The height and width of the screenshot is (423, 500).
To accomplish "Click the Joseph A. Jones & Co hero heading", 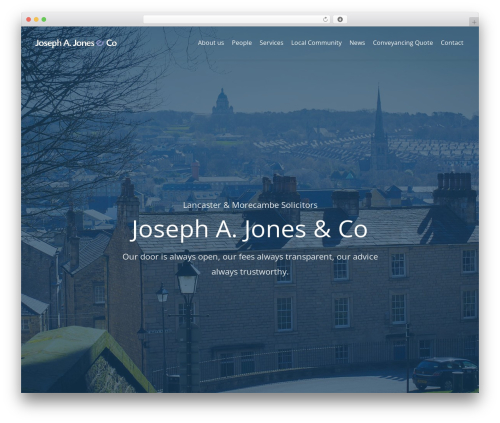I will [250, 229].
